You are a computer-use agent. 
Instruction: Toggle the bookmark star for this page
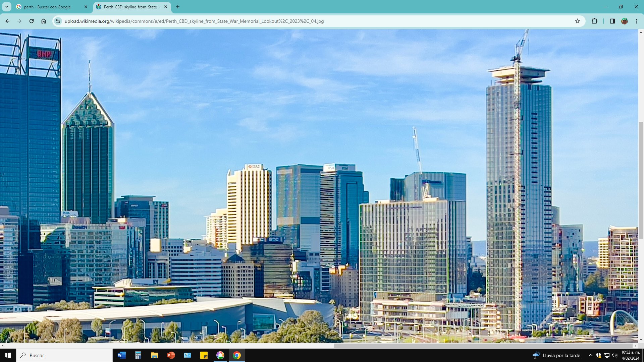coord(578,21)
